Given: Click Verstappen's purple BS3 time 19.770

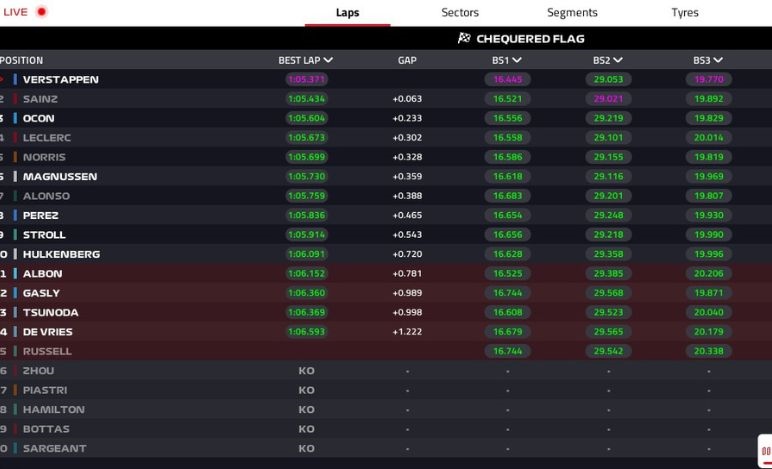Looking at the screenshot, I should click(708, 79).
